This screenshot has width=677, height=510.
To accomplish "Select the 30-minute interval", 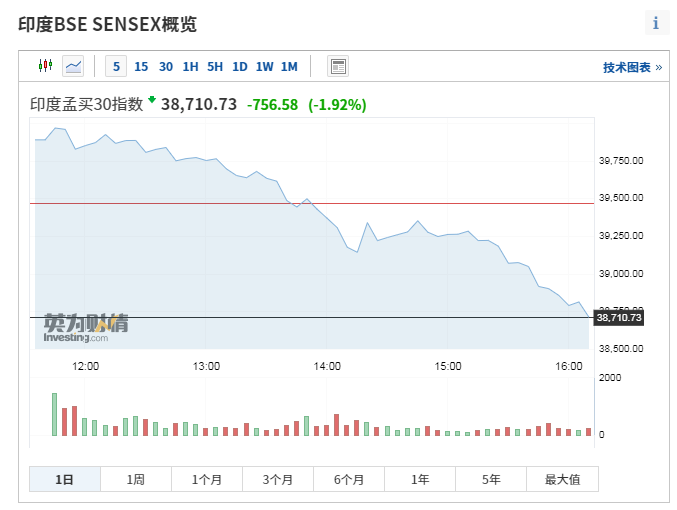I will [166, 67].
